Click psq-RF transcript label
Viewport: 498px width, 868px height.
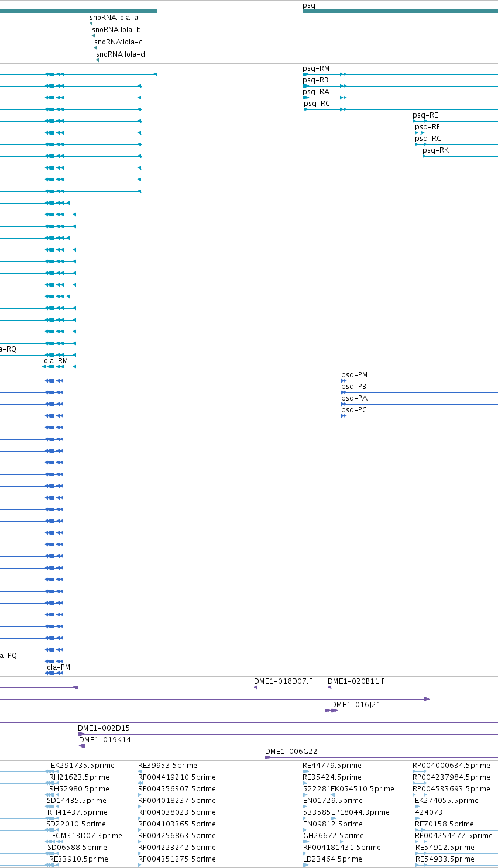pos(428,127)
